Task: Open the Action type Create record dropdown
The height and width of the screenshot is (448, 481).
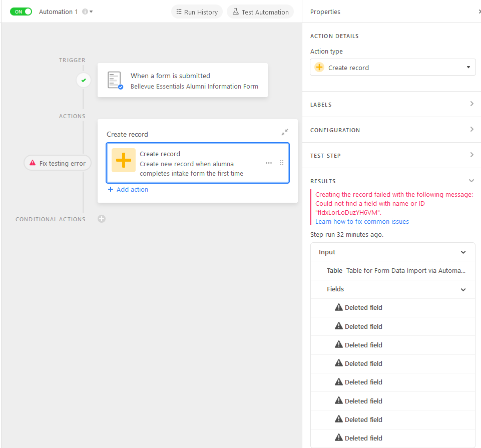Action: coord(392,67)
